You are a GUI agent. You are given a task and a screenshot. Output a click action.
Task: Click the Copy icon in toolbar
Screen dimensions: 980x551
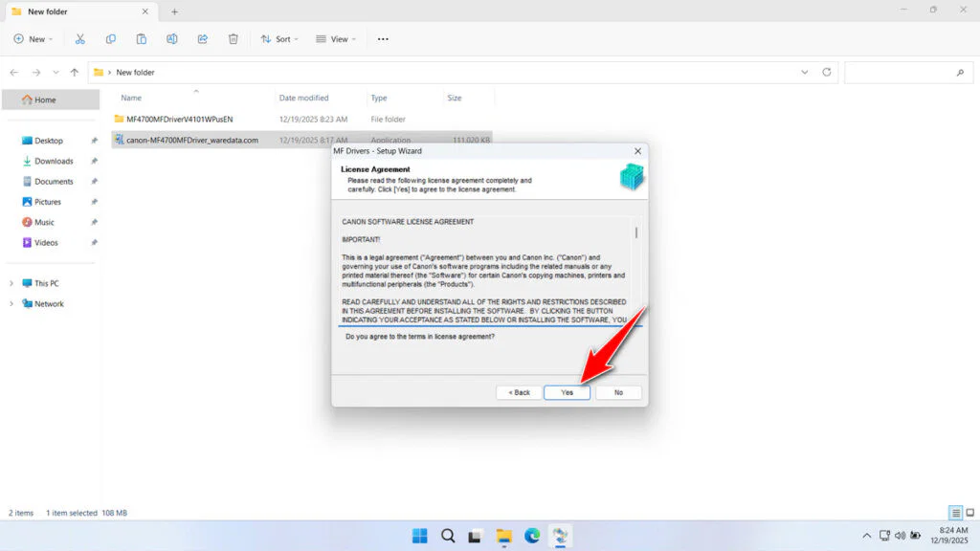pyautogui.click(x=111, y=39)
